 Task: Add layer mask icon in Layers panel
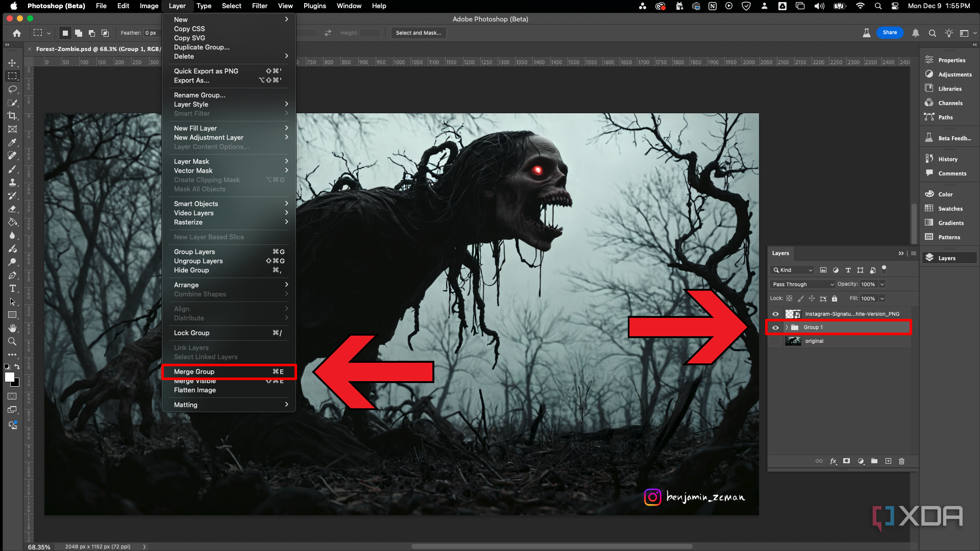tap(846, 461)
